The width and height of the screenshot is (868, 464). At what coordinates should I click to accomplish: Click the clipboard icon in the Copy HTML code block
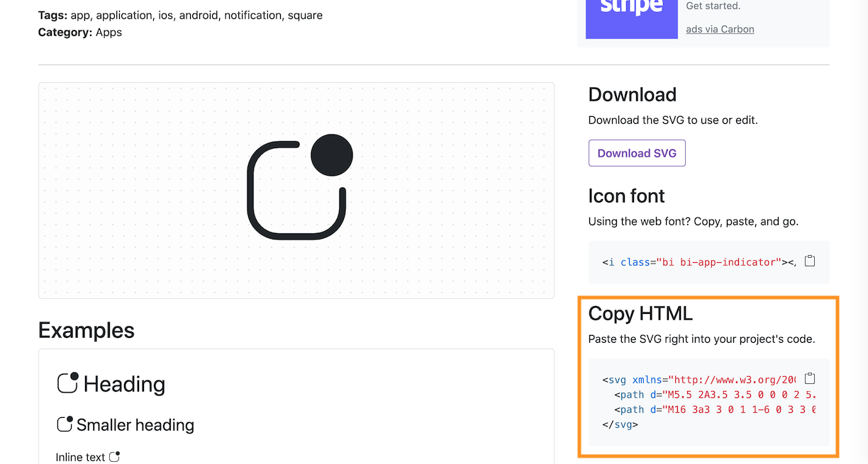point(810,378)
